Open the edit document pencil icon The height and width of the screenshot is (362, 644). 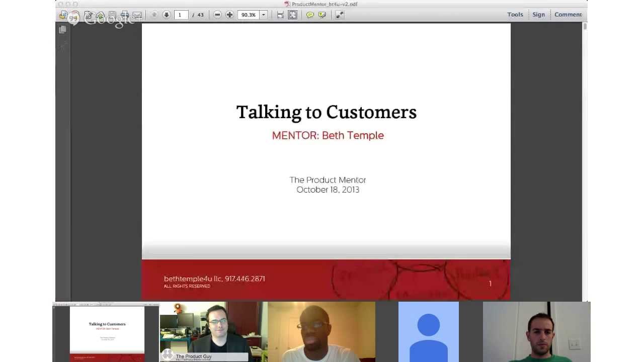pyautogui.click(x=89, y=15)
